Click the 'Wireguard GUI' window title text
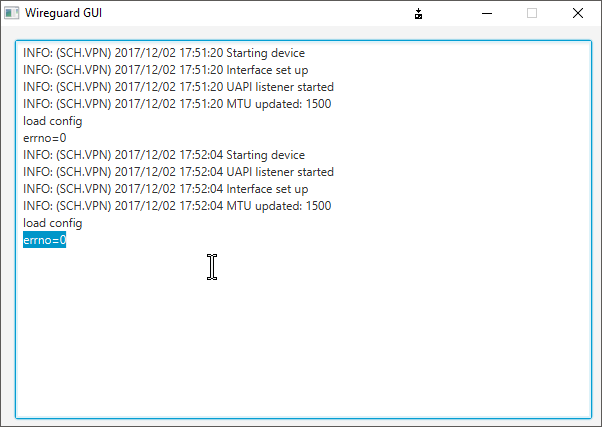Viewport: 602px width, 427px height. [x=62, y=13]
